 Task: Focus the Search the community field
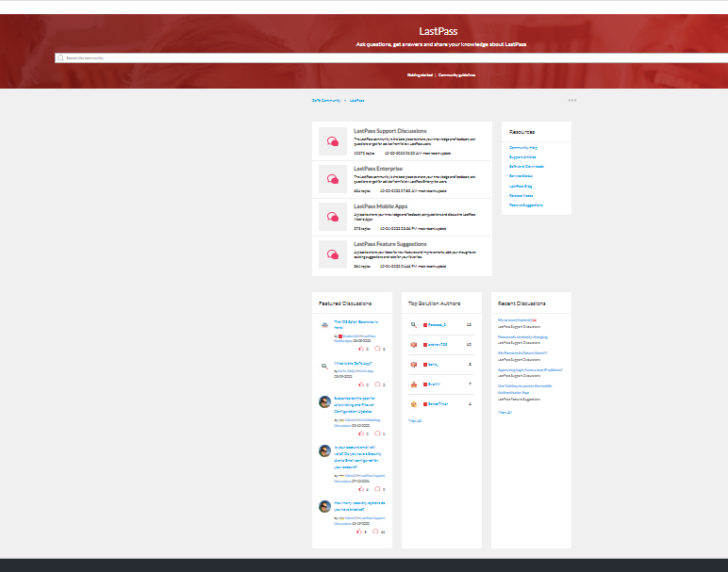(x=391, y=58)
